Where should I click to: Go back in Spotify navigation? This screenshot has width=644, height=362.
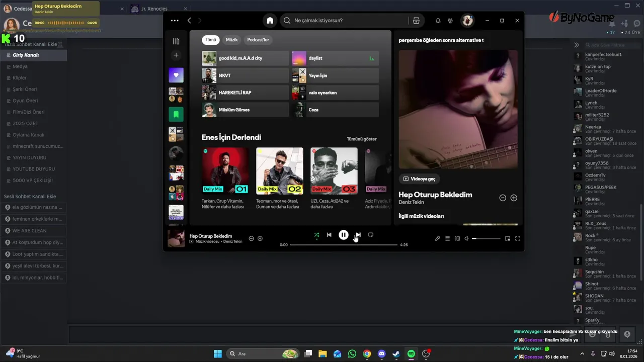tap(189, 21)
